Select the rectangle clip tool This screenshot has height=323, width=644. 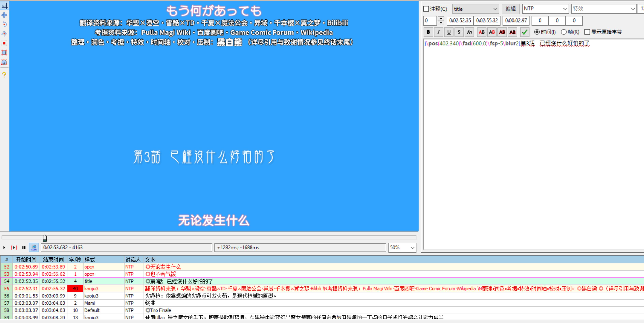pyautogui.click(x=4, y=53)
